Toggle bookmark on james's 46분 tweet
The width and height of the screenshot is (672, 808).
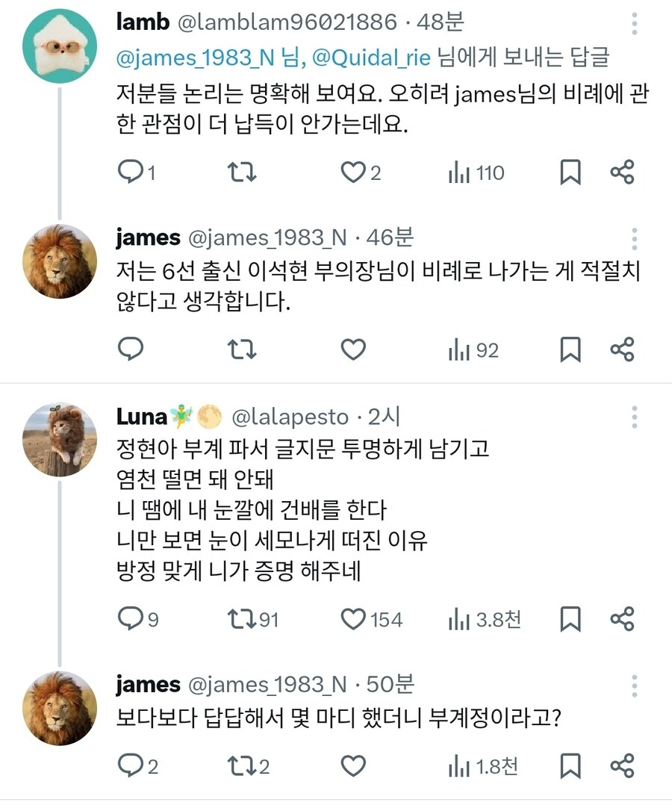[x=571, y=349]
